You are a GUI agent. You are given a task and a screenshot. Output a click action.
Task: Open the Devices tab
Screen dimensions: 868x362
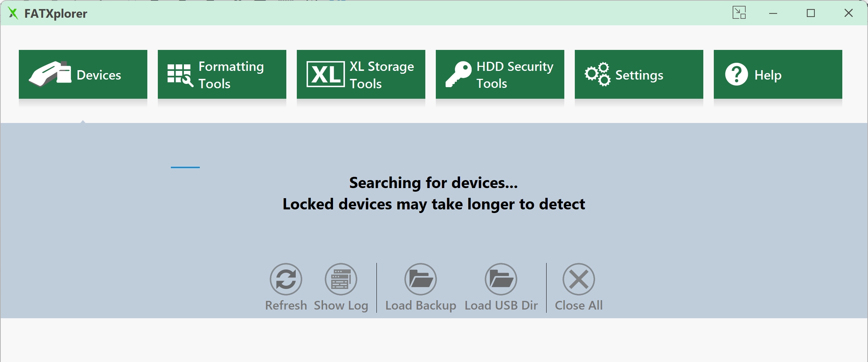point(83,74)
